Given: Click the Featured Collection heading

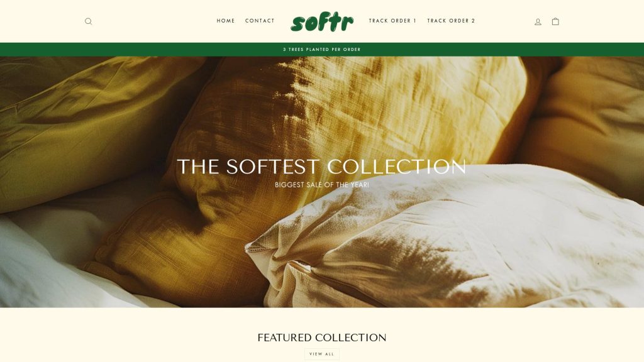Looking at the screenshot, I should pyautogui.click(x=321, y=337).
